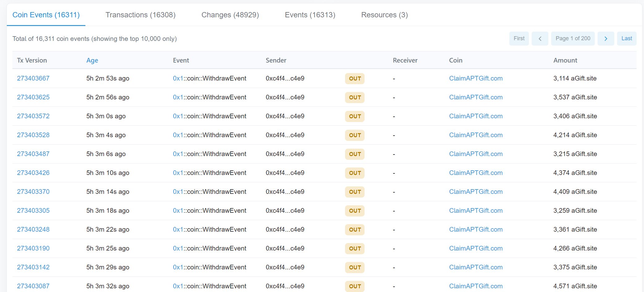Viewport: 644px width, 292px height.
Task: Click the age '5h 3m 29s ago'
Action: [x=108, y=267]
